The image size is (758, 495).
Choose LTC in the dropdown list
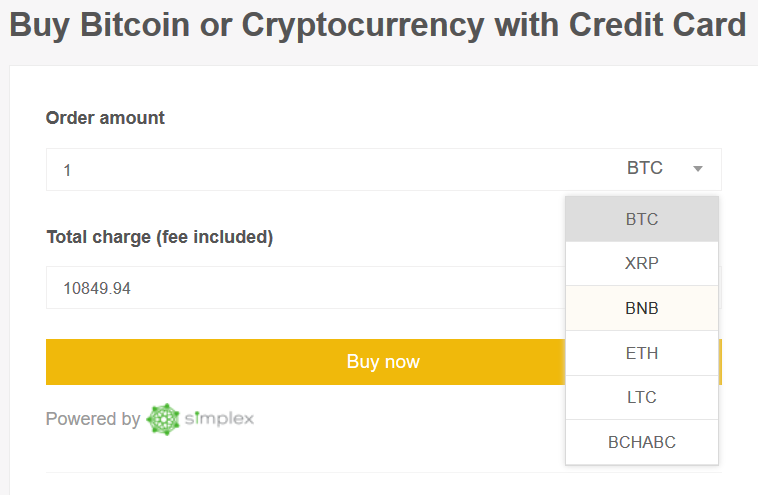(x=642, y=397)
